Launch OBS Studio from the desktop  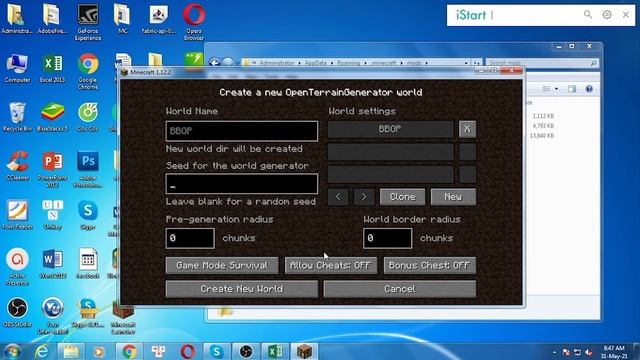pos(17,313)
